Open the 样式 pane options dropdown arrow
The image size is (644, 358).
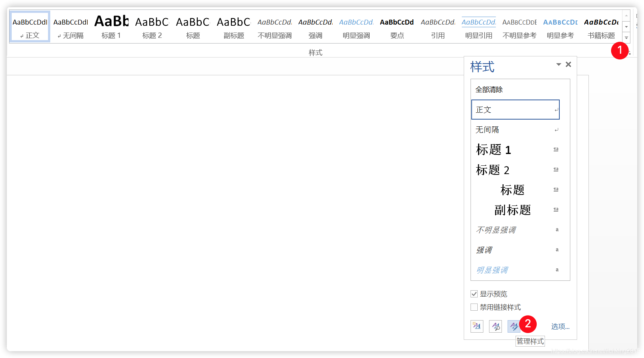tap(559, 65)
